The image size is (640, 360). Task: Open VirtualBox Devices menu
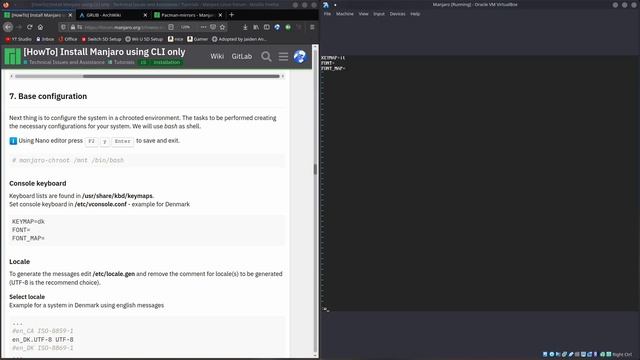pos(397,14)
